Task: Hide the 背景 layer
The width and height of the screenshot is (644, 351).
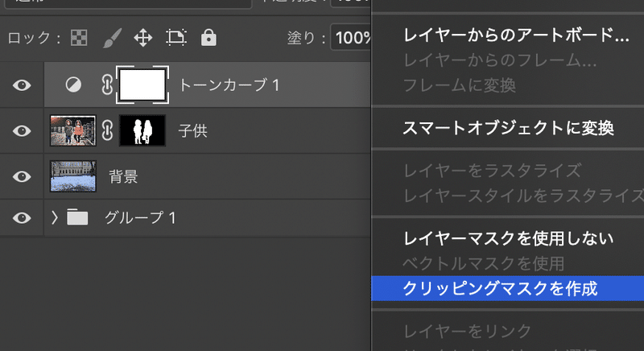Action: pos(22,176)
